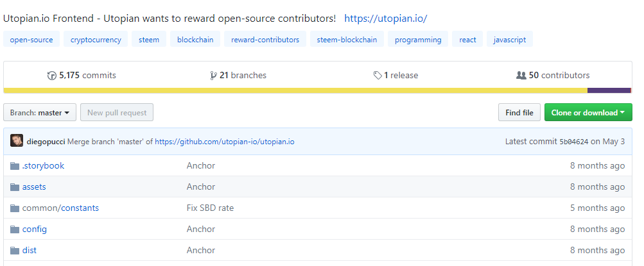The height and width of the screenshot is (266, 644).
Task: Select the programming topic tag
Action: click(x=418, y=40)
